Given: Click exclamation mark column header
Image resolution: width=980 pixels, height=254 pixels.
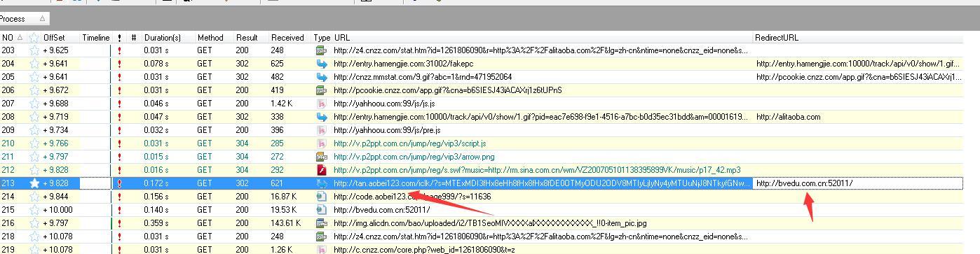Looking at the screenshot, I should pyautogui.click(x=120, y=38).
